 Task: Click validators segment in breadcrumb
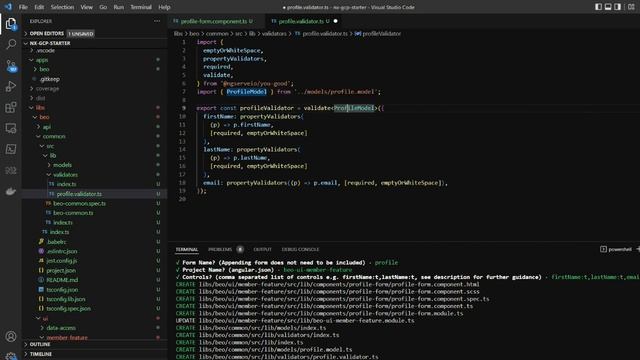tap(274, 33)
